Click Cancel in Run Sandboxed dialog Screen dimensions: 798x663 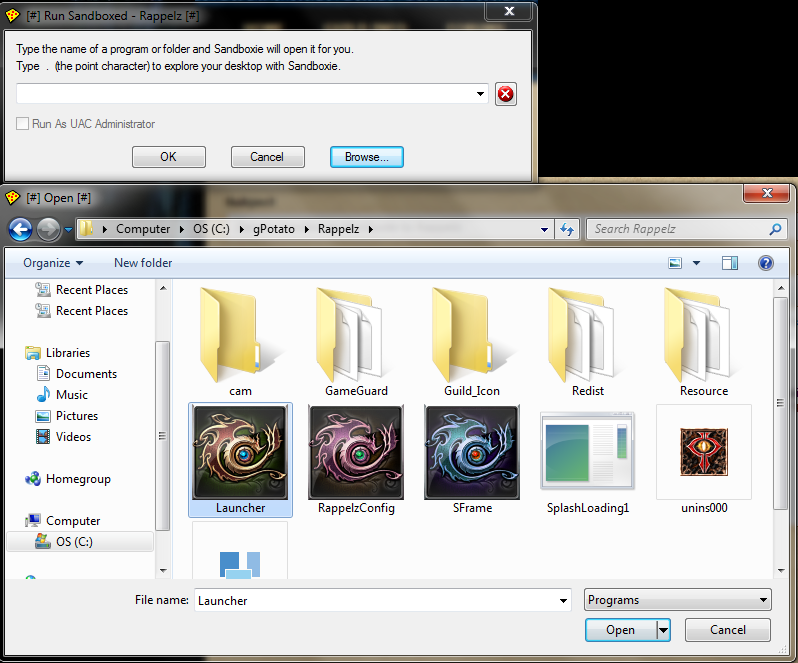(x=267, y=157)
